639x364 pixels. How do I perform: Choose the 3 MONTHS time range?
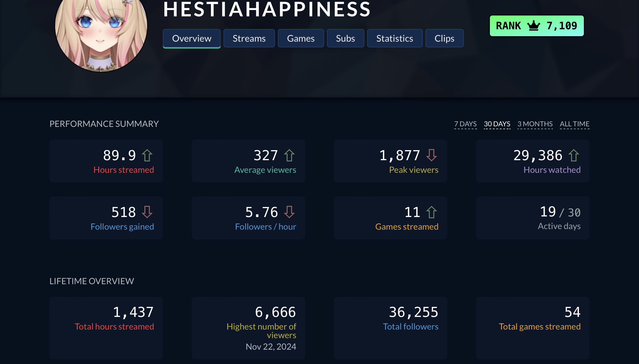535,124
